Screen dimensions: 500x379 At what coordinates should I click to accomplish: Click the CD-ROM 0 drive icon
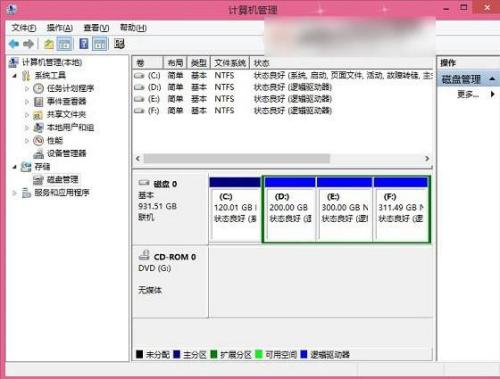[144, 255]
